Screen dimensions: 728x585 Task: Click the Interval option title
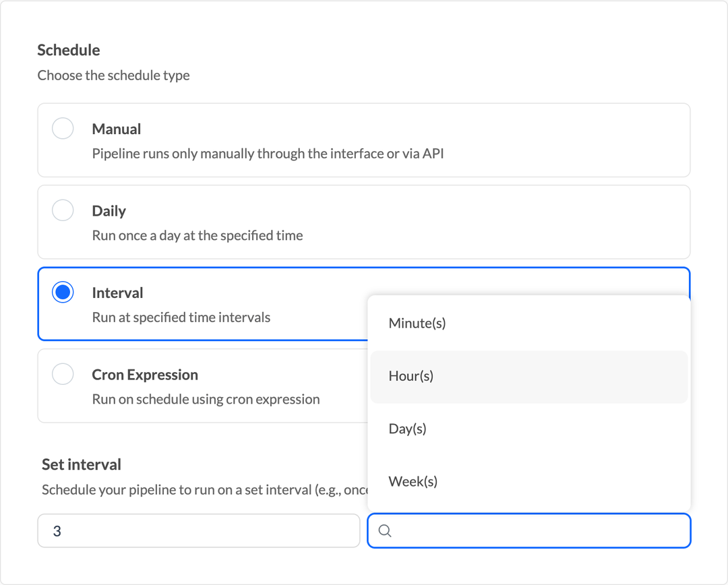pyautogui.click(x=118, y=292)
